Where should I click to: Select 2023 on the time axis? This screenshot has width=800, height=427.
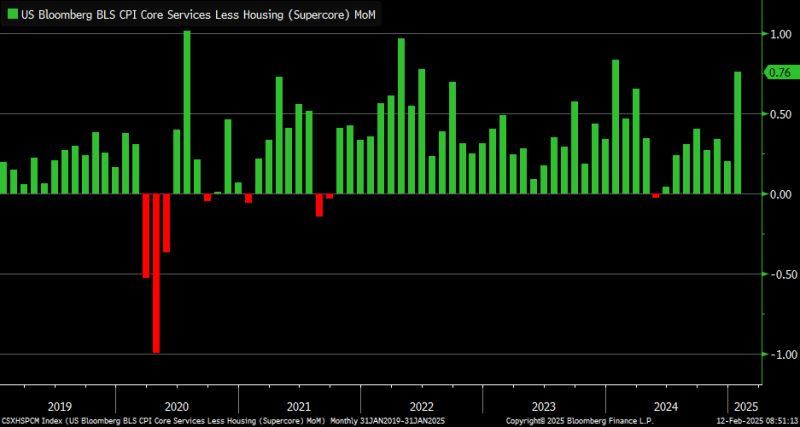point(543,406)
